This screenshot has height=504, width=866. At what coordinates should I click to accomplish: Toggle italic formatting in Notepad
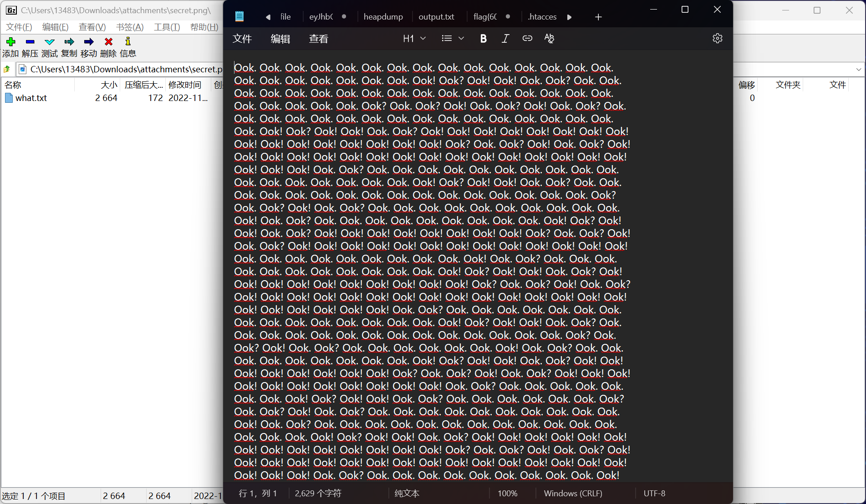(505, 39)
